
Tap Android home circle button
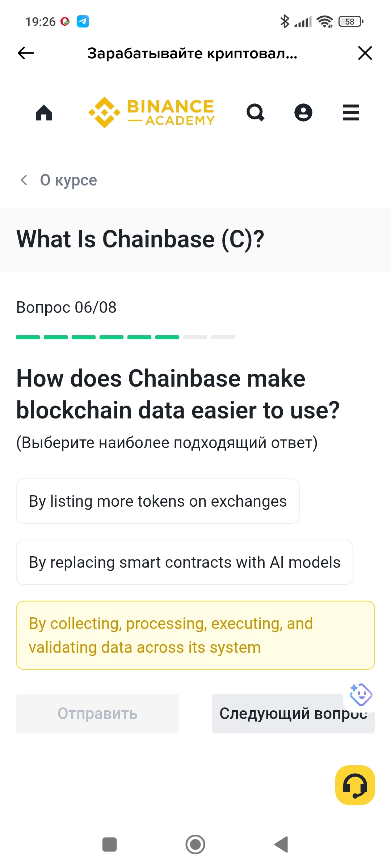[195, 844]
